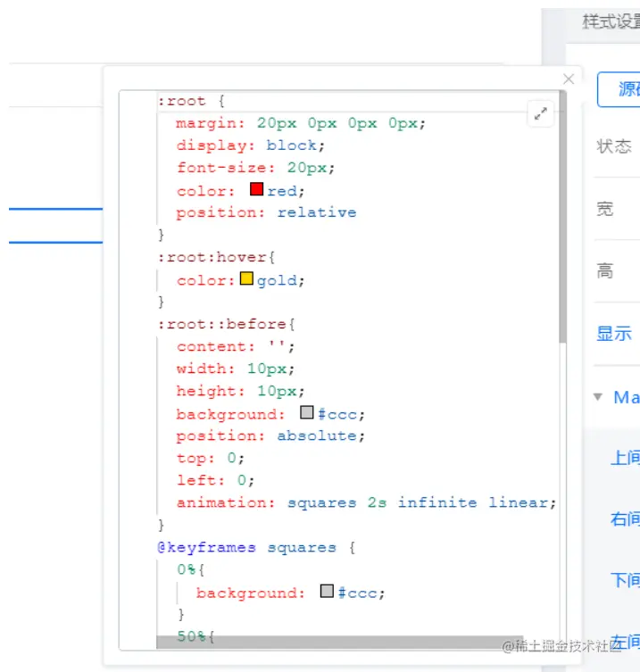
Task: Click the ':root:hover{' selector text
Action: [217, 257]
